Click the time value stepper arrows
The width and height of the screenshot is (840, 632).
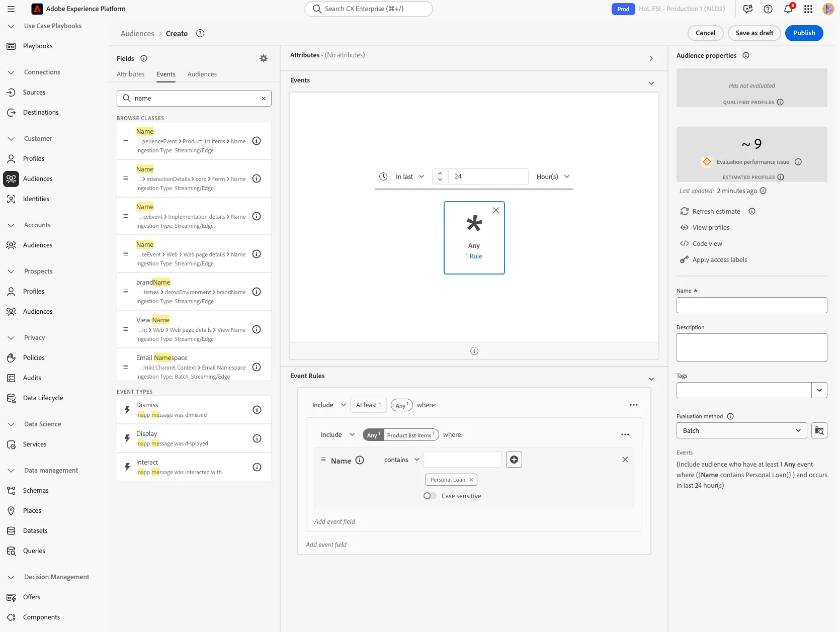click(440, 176)
